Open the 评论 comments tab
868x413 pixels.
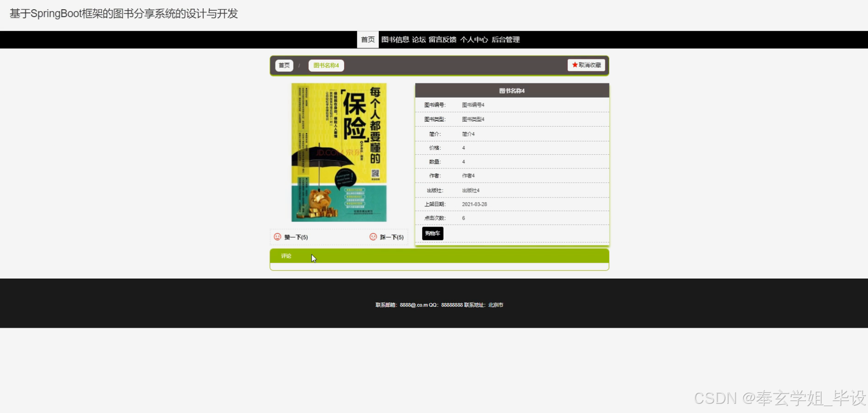coord(286,256)
